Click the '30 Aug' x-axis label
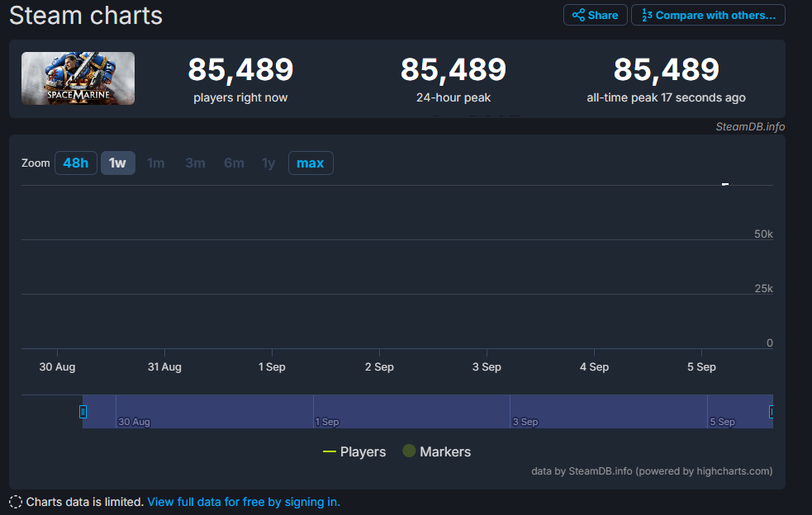Image resolution: width=812 pixels, height=515 pixels. pyautogui.click(x=58, y=367)
